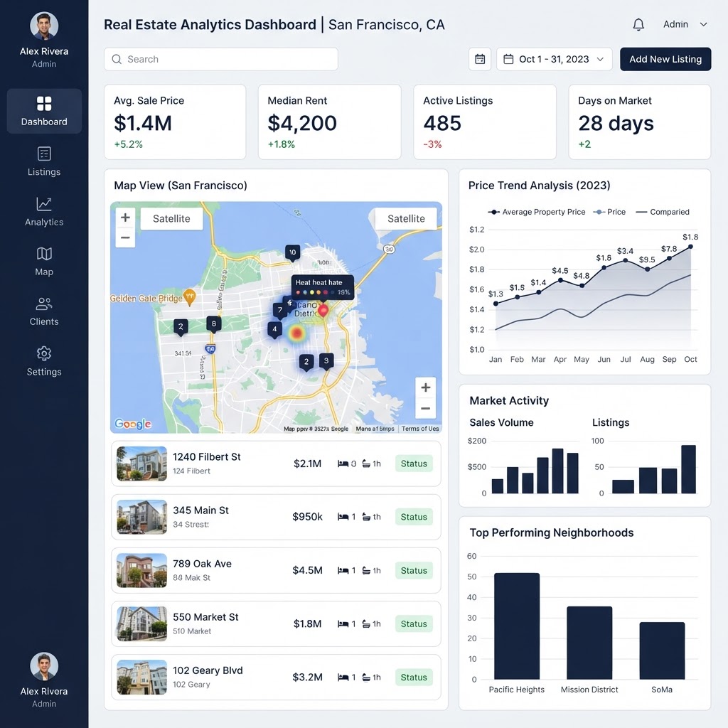The image size is (728, 728).
Task: Click bed icon in 550 Market St row
Action: (x=343, y=623)
